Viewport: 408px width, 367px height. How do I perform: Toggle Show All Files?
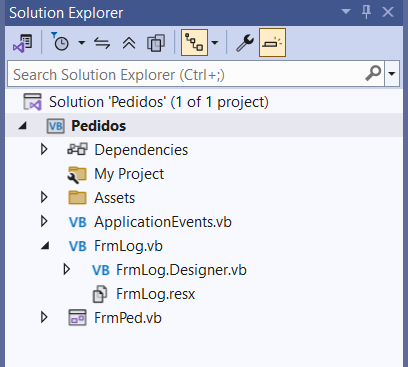[156, 43]
